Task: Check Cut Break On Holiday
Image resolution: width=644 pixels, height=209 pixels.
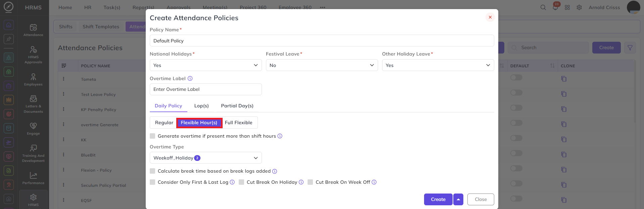Action: 241,182
